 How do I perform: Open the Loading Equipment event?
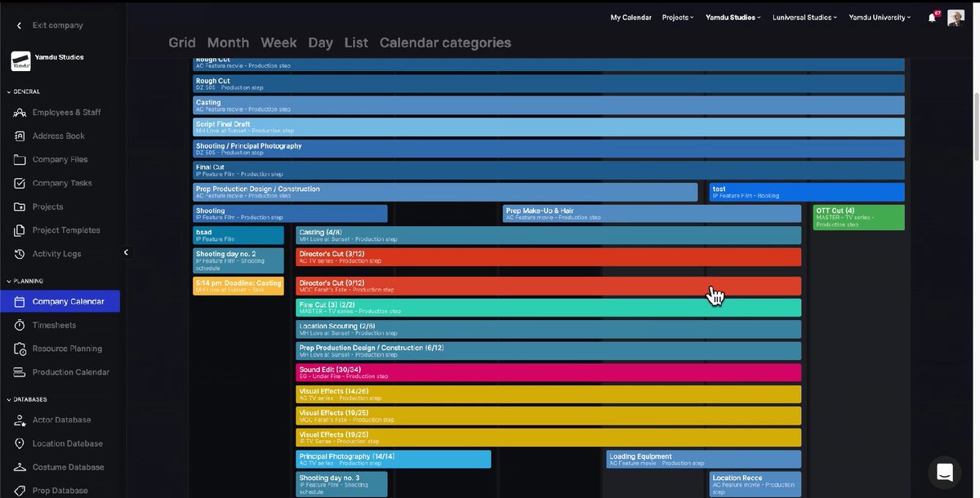703,459
